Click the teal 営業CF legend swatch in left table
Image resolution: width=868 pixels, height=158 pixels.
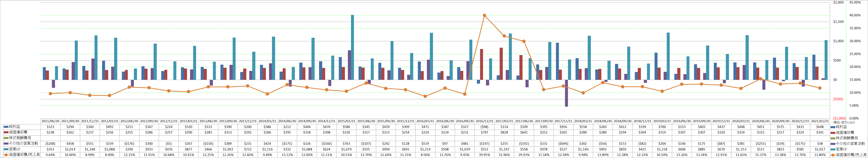point(6,149)
